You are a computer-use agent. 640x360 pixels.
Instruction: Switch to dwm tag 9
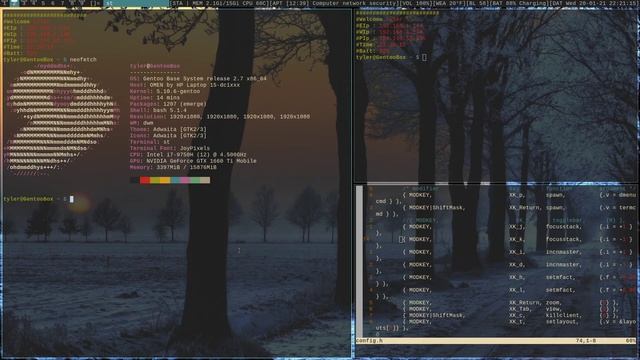click(x=82, y=3)
